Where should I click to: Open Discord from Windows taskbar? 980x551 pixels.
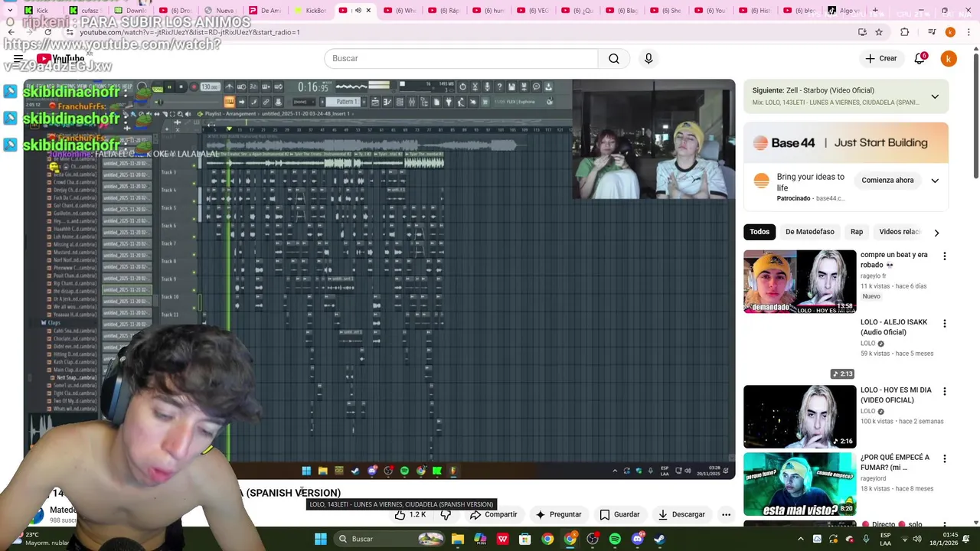pyautogui.click(x=637, y=539)
